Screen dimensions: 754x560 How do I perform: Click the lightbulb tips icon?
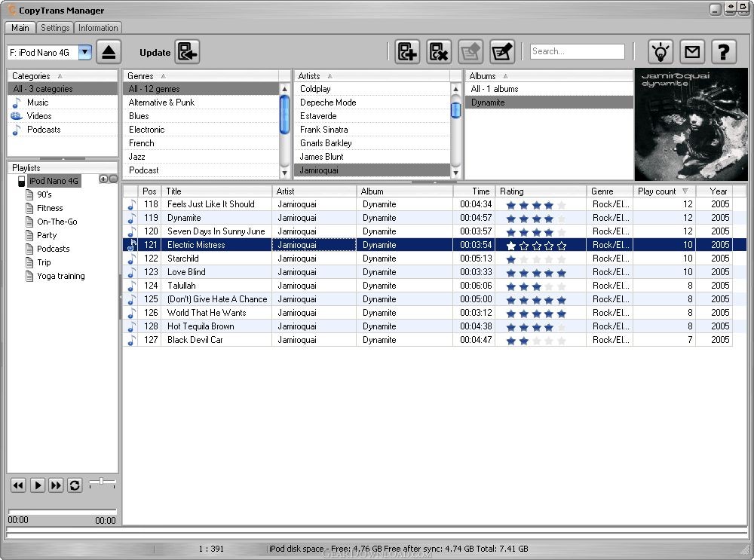(661, 51)
